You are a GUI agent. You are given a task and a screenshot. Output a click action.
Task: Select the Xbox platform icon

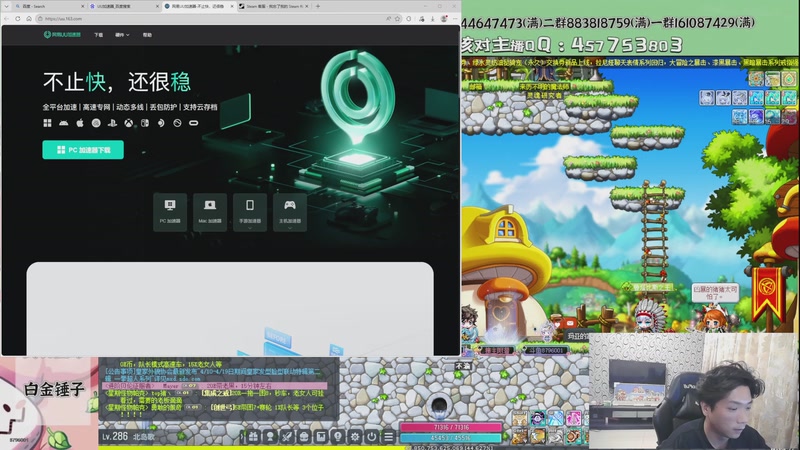(x=129, y=123)
